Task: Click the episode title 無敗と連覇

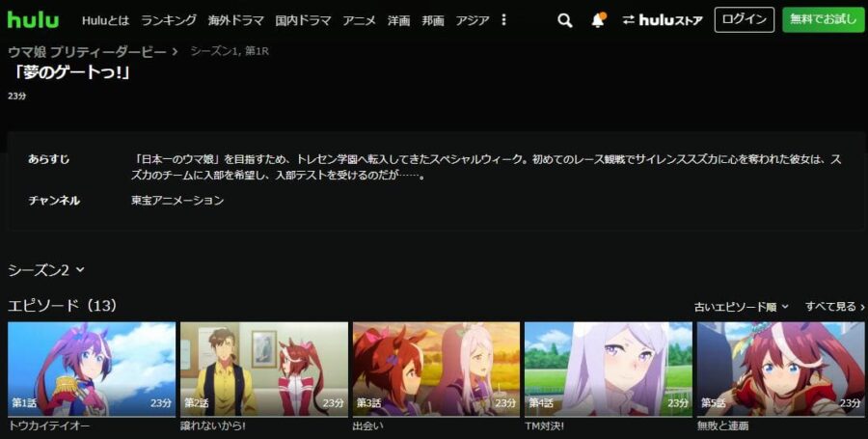Action: tap(722, 426)
